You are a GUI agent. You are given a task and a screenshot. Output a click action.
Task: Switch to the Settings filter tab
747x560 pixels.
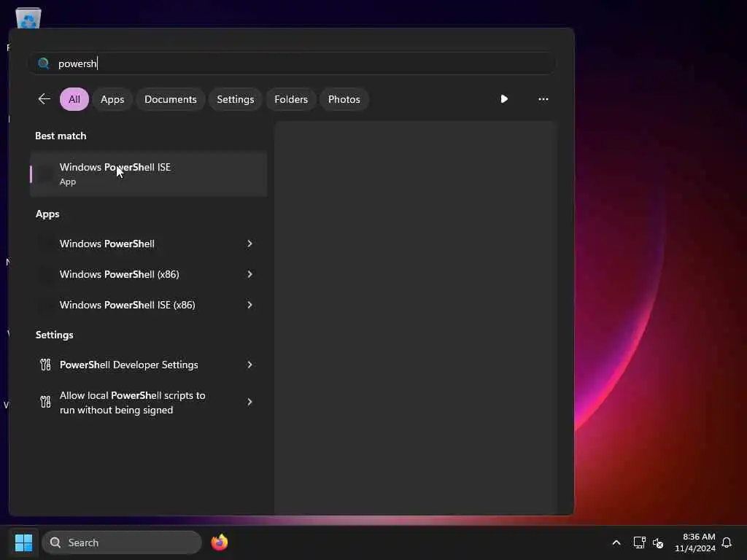[236, 99]
